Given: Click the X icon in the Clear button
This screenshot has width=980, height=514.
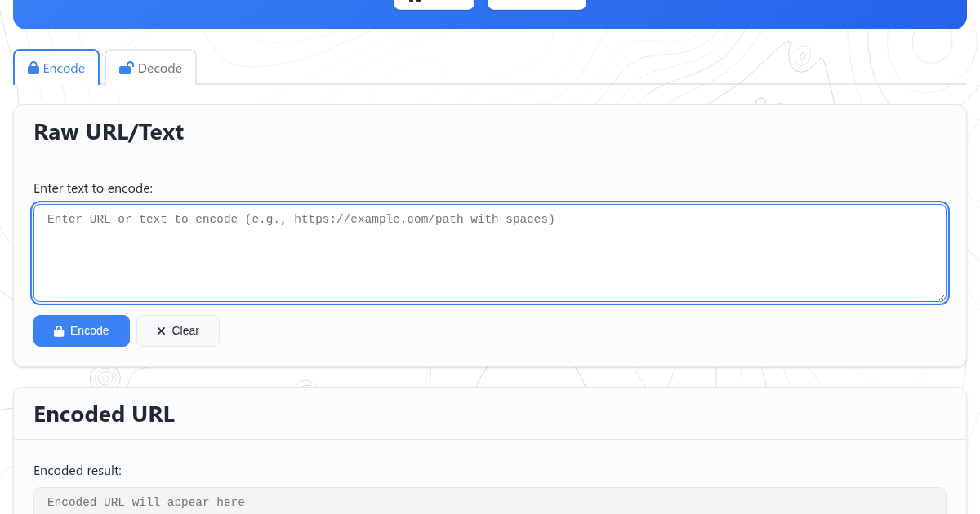Looking at the screenshot, I should click(161, 331).
